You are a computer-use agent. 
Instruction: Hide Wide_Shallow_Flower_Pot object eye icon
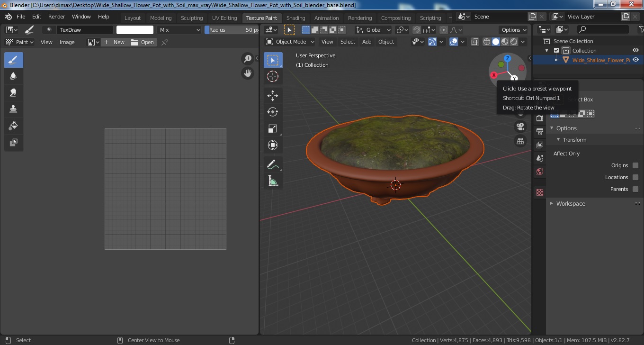coord(636,60)
